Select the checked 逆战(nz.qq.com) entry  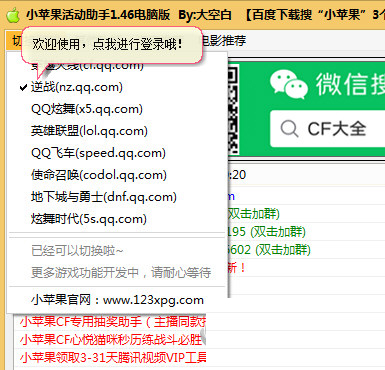117,87
